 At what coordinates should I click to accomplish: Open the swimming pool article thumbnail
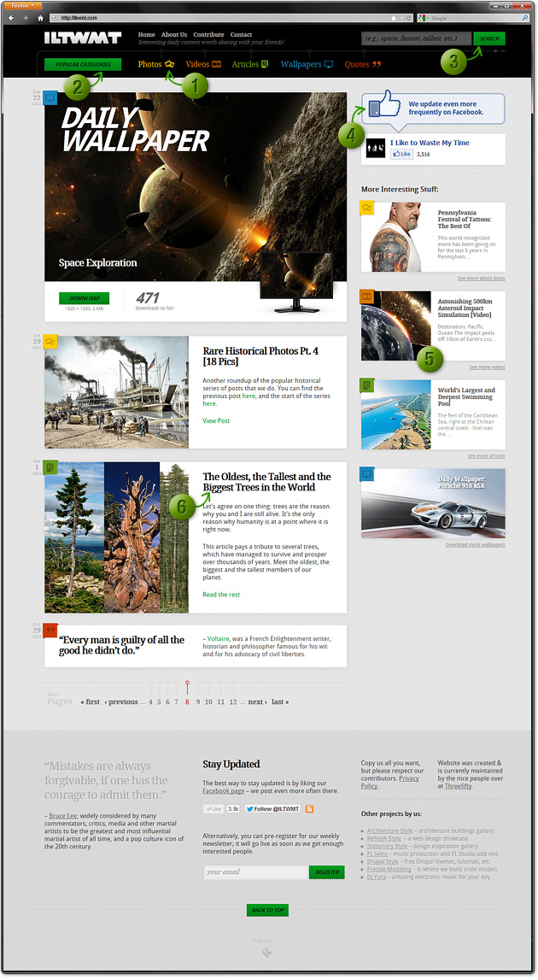pos(396,414)
